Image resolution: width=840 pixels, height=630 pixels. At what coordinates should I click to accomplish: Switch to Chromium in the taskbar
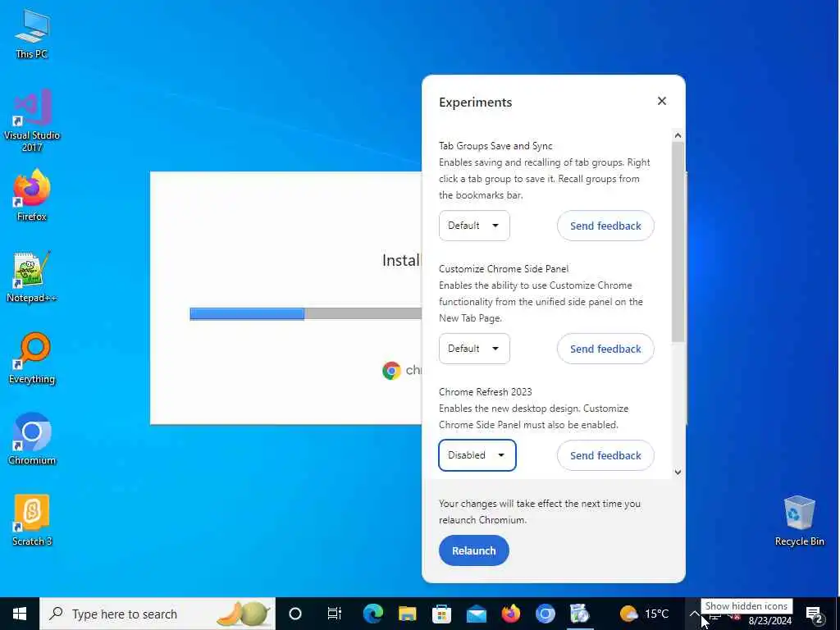tap(545, 614)
